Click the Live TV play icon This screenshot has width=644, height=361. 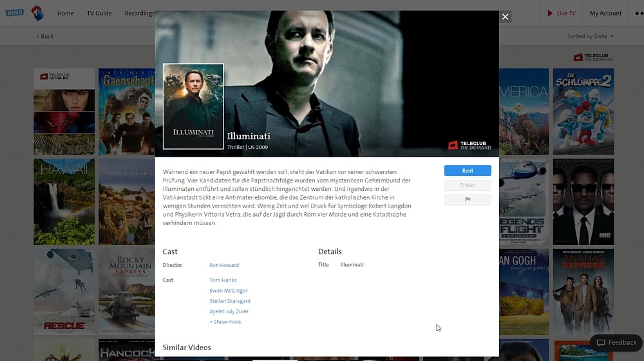[x=549, y=13]
